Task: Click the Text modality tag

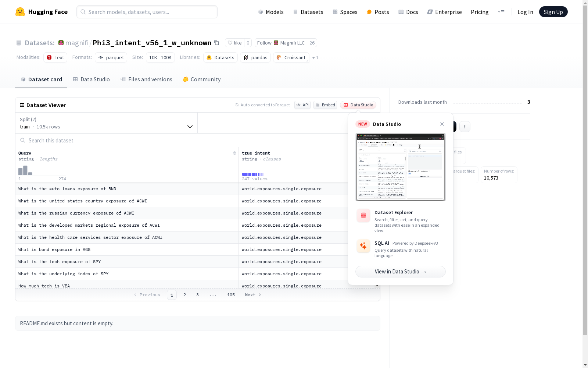Action: (55, 58)
